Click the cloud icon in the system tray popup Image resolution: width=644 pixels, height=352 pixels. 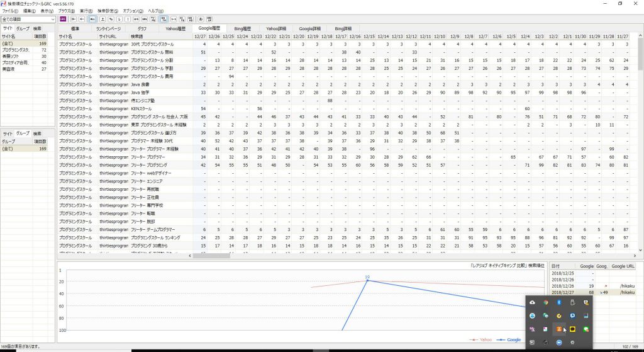532,303
